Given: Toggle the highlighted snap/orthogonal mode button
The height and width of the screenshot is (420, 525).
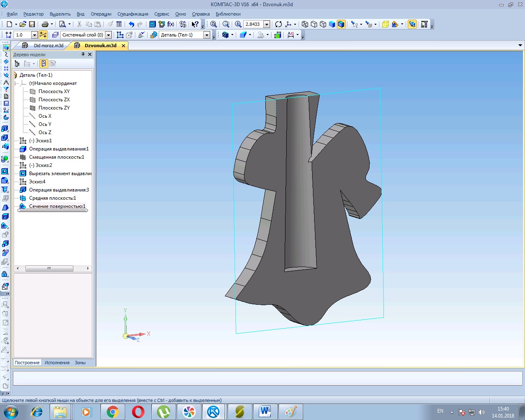Looking at the screenshot, I should pos(43,35).
